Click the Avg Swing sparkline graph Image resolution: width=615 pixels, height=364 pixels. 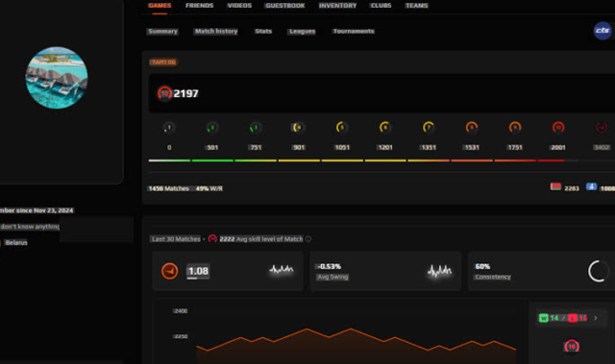[x=439, y=271]
